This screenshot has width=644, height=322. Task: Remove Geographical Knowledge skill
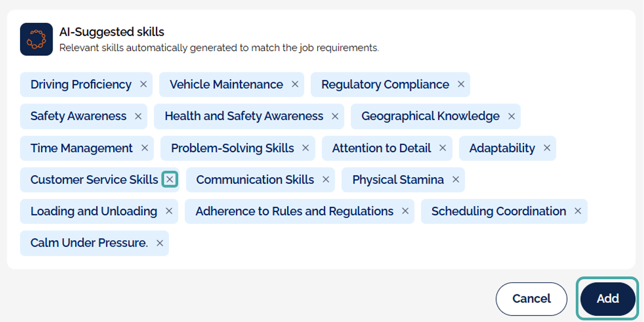tap(511, 116)
